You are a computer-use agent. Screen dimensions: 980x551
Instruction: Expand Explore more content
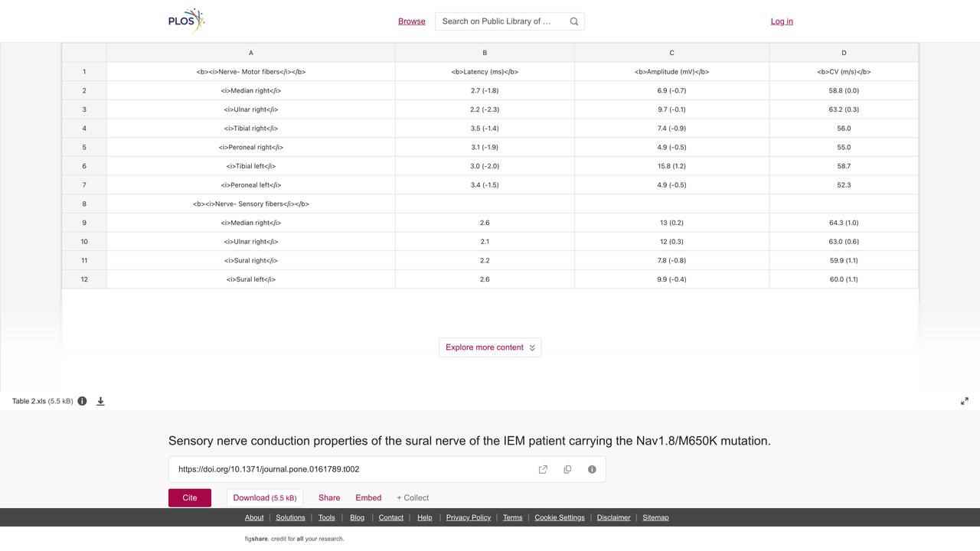(x=490, y=347)
